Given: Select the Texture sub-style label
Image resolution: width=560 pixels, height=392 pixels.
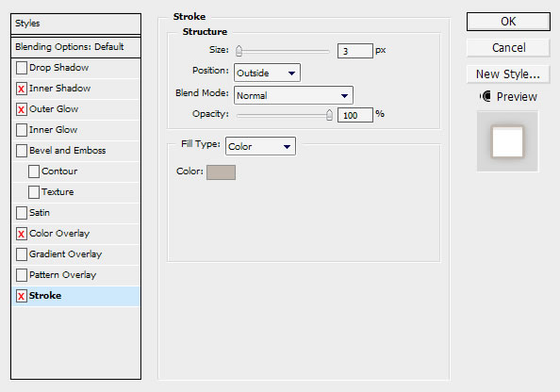Looking at the screenshot, I should [58, 191].
